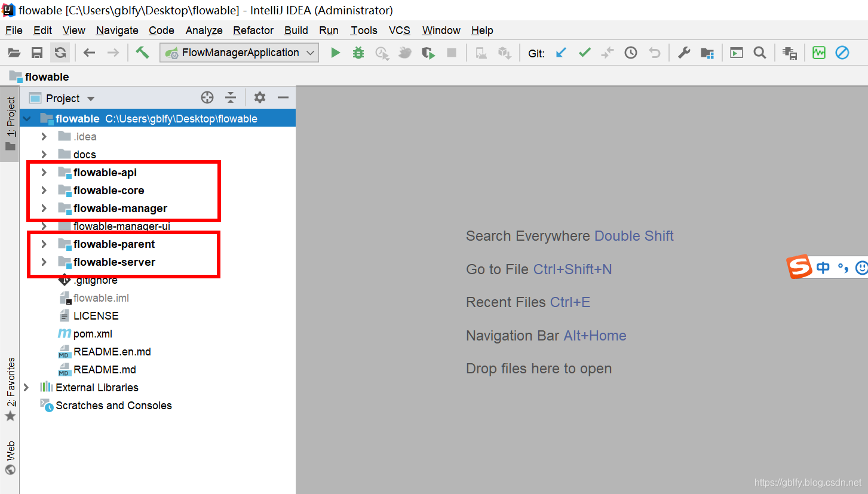Commit changes with green checkmark icon
The height and width of the screenshot is (494, 868).
[x=584, y=53]
